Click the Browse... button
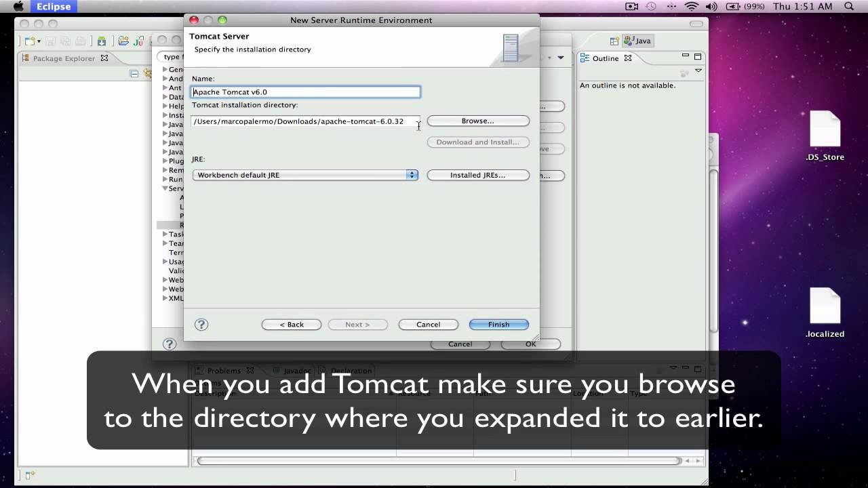 [478, 121]
